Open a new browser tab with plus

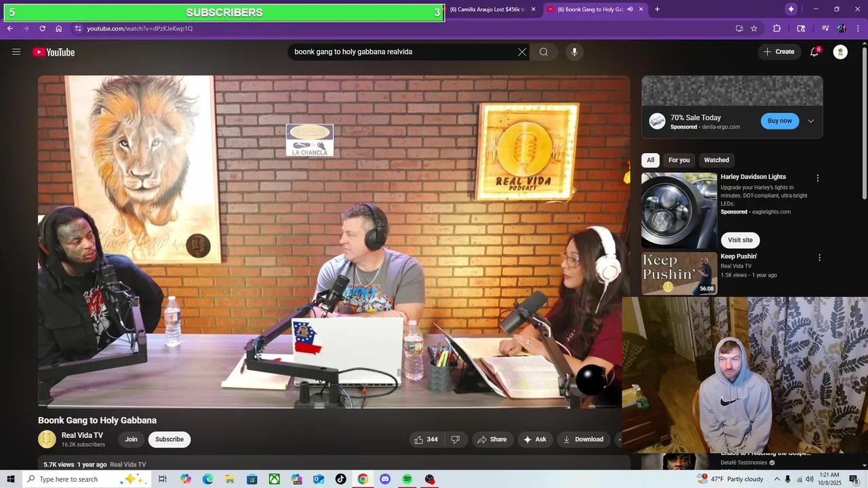657,9
